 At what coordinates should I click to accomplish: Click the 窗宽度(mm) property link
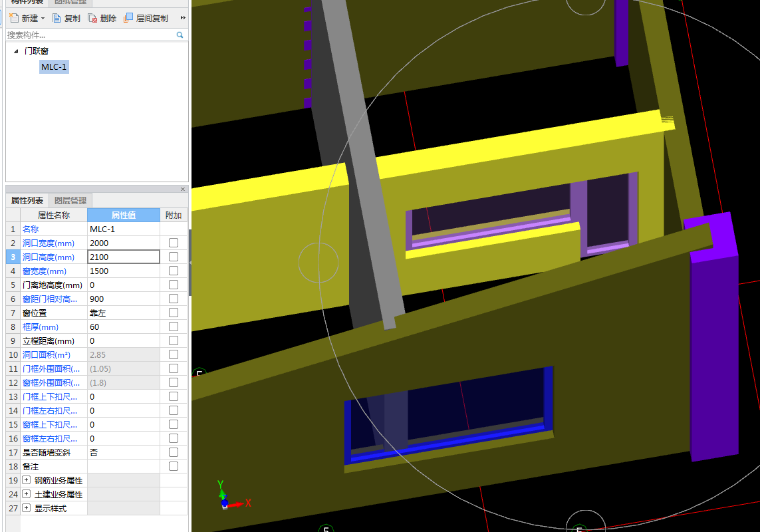45,271
